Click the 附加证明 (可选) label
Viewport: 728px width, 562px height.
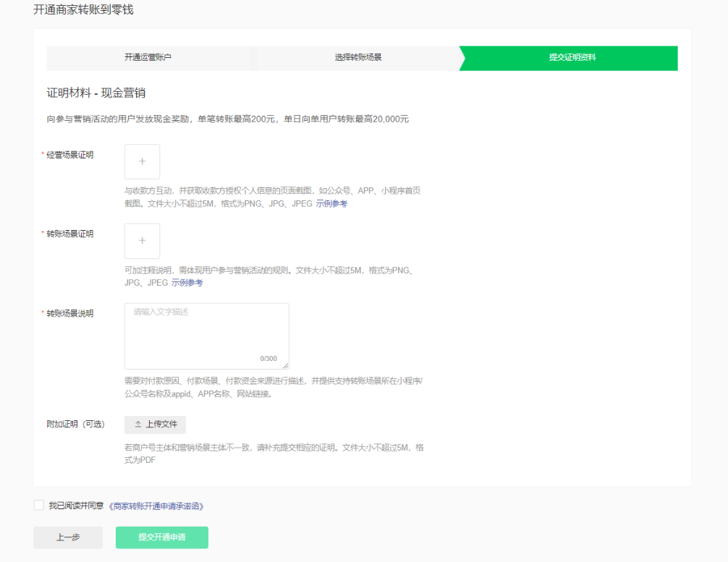coord(75,424)
